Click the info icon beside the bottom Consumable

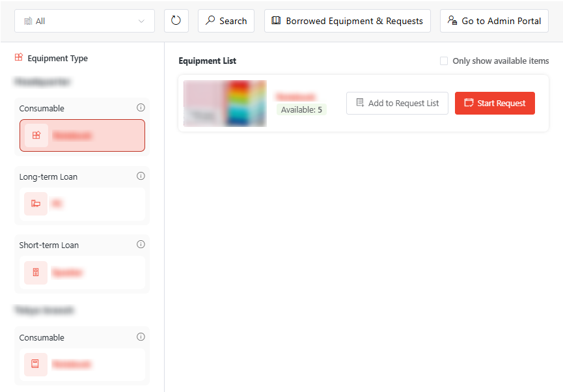(141, 337)
